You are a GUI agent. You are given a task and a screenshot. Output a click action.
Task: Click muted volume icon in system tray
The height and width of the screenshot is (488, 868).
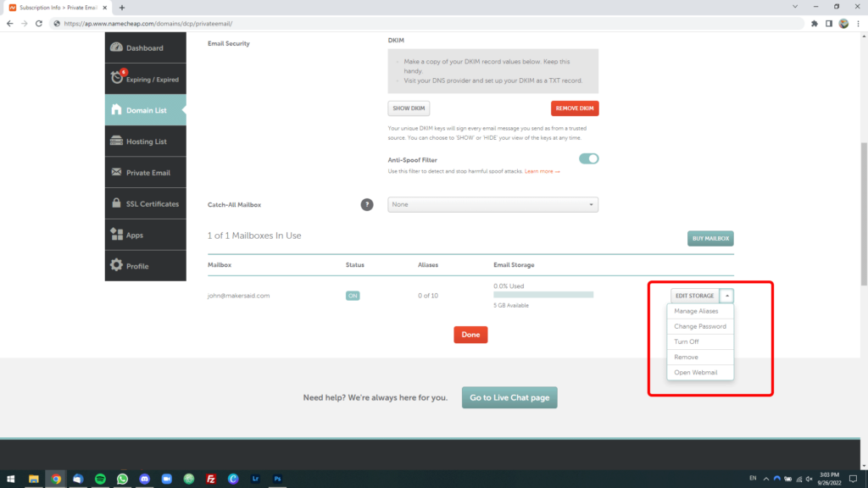pyautogui.click(x=810, y=480)
